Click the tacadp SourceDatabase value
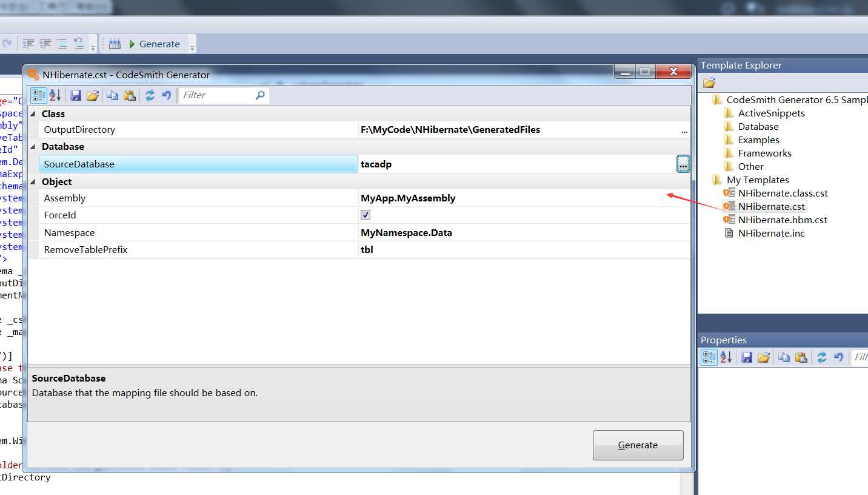This screenshot has height=495, width=868. [x=376, y=164]
